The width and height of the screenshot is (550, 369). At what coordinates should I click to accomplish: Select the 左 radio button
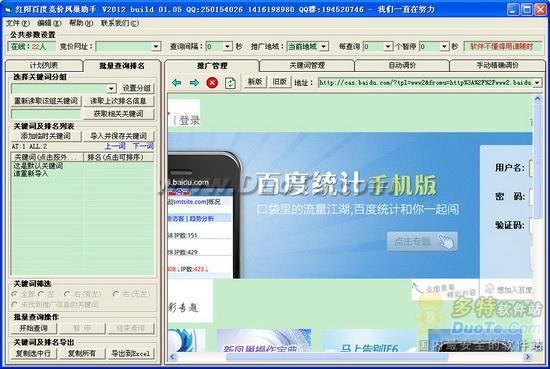tap(41, 294)
